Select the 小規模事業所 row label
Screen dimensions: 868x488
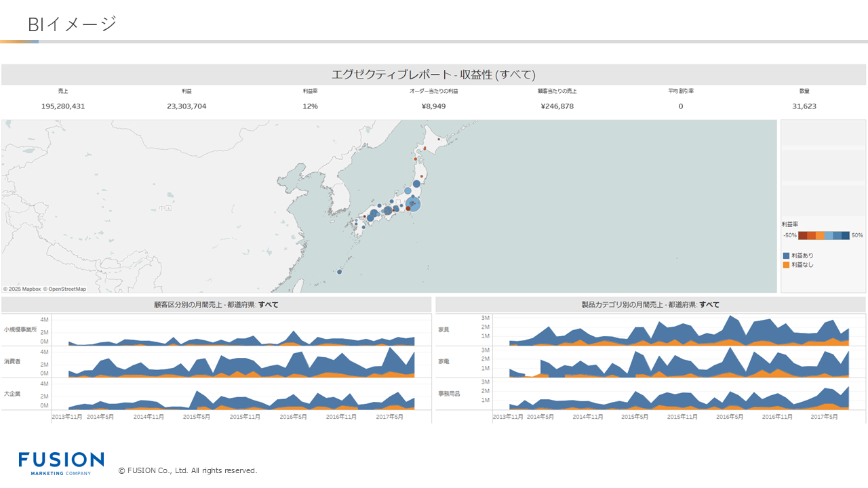tap(20, 330)
